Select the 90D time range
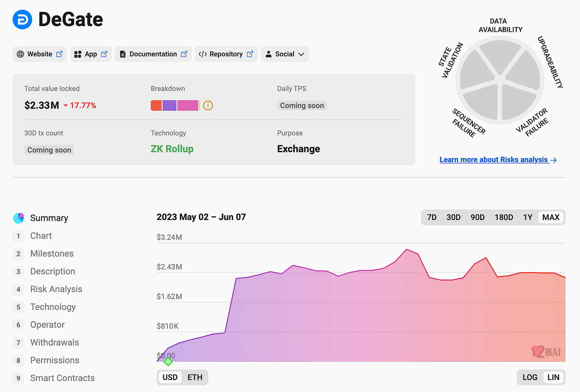The image size is (580, 392). tap(477, 218)
